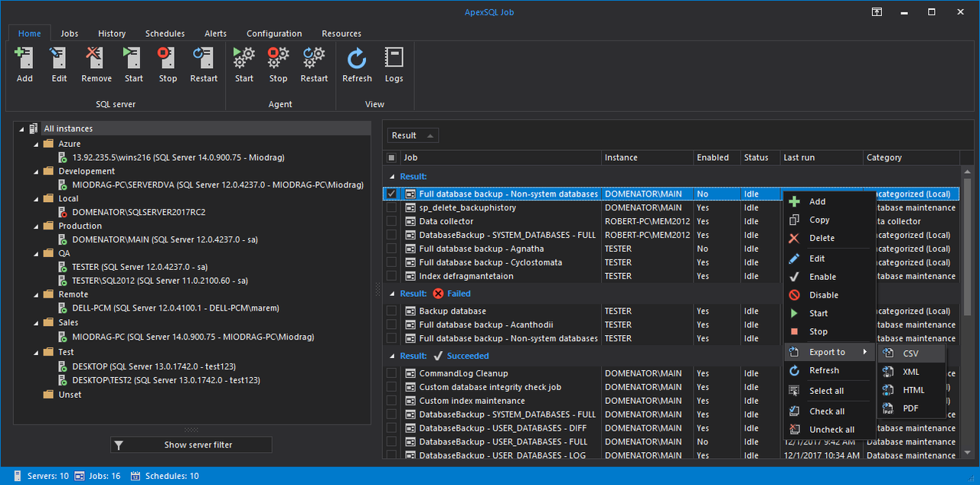Sort by the Last run column header
The height and width of the screenshot is (485, 980).
[x=821, y=158]
